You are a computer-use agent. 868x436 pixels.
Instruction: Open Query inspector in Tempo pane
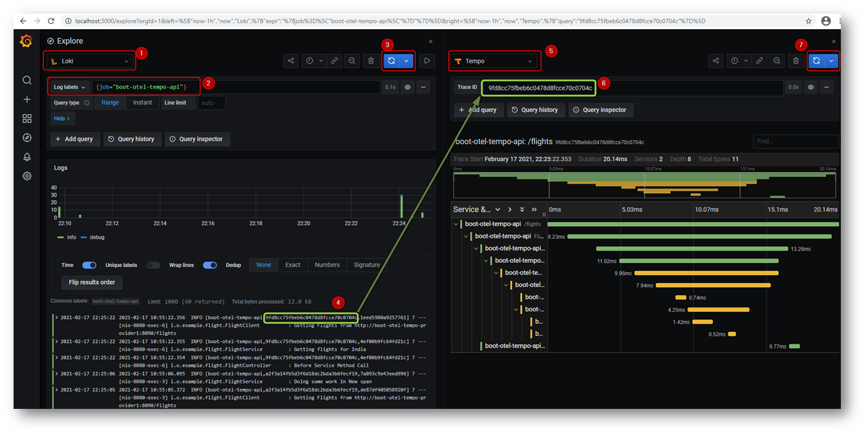(600, 110)
